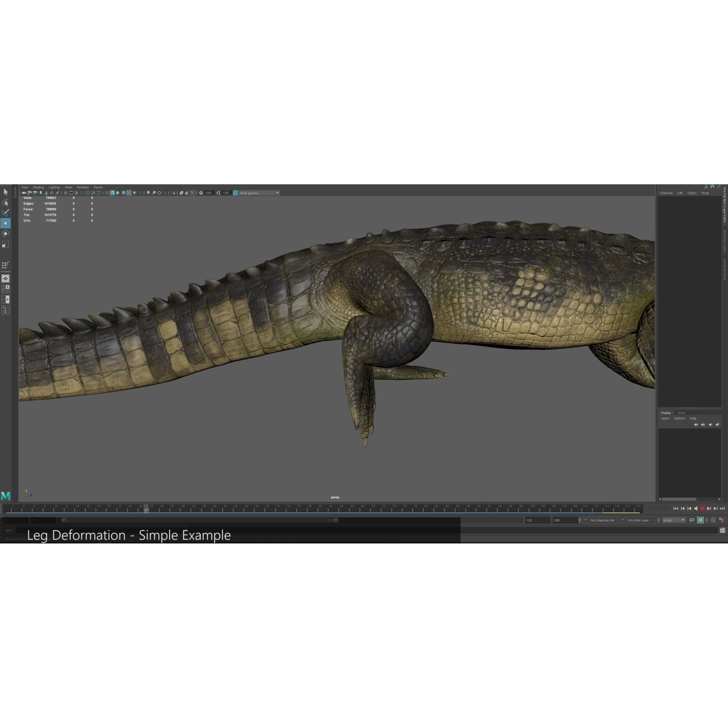Switch to the Channel Box / Layer Editor tab
The height and width of the screenshot is (728, 728).
click(x=725, y=205)
